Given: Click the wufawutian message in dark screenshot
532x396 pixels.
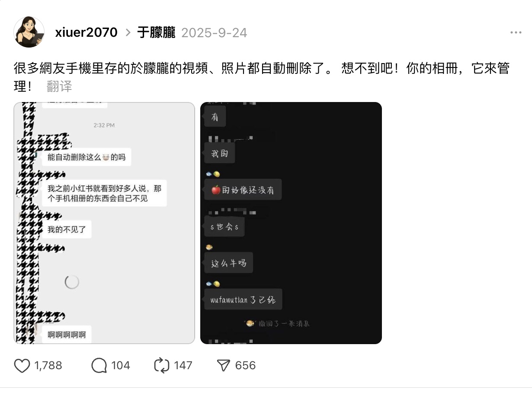Looking at the screenshot, I should [x=243, y=300].
